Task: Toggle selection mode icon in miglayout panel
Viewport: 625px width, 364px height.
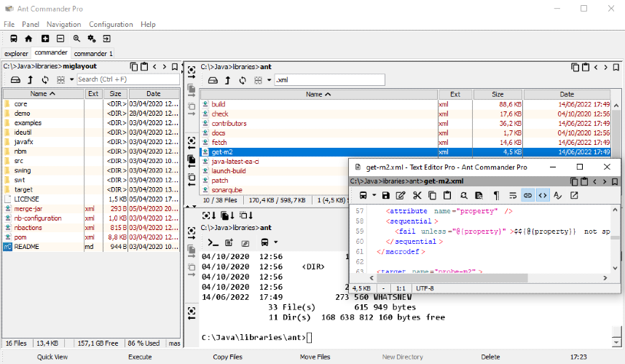Action: 60,79
